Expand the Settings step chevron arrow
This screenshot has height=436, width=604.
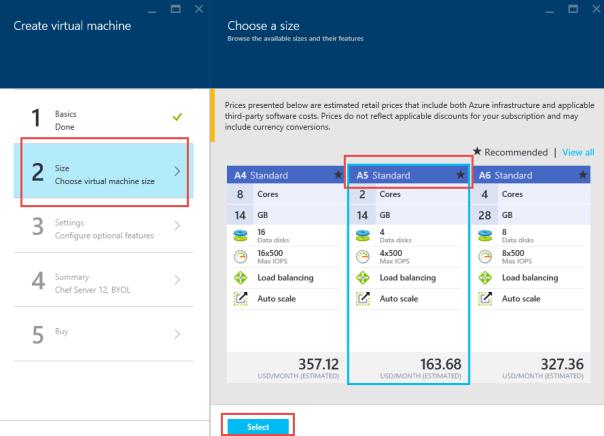[177, 226]
